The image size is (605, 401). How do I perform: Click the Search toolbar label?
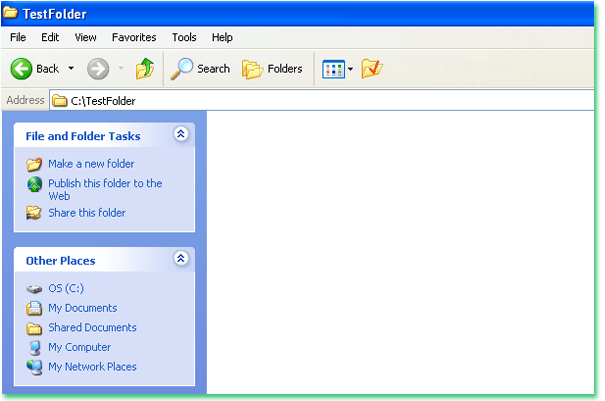pyautogui.click(x=213, y=69)
